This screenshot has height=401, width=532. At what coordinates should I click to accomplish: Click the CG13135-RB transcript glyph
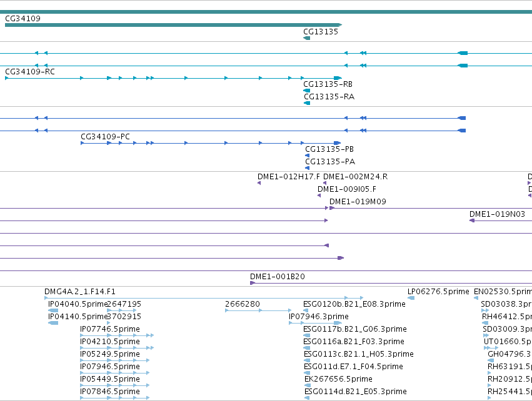pos(307,91)
